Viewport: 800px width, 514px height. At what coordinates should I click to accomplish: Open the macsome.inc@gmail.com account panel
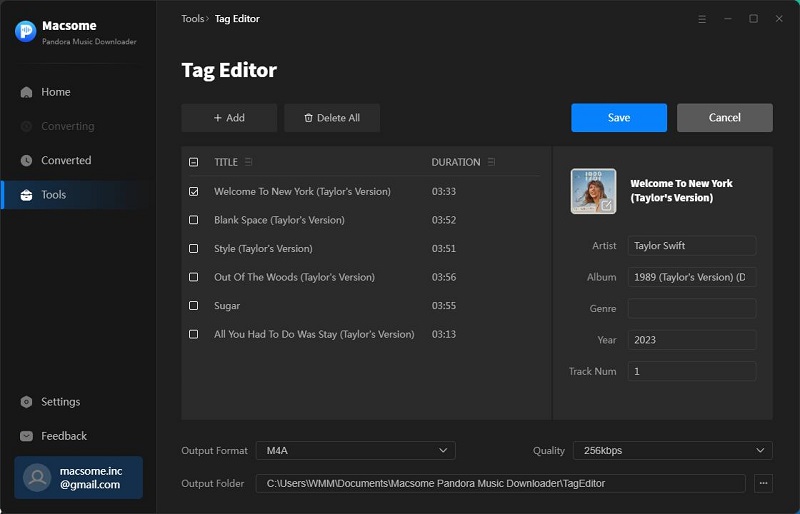(79, 477)
